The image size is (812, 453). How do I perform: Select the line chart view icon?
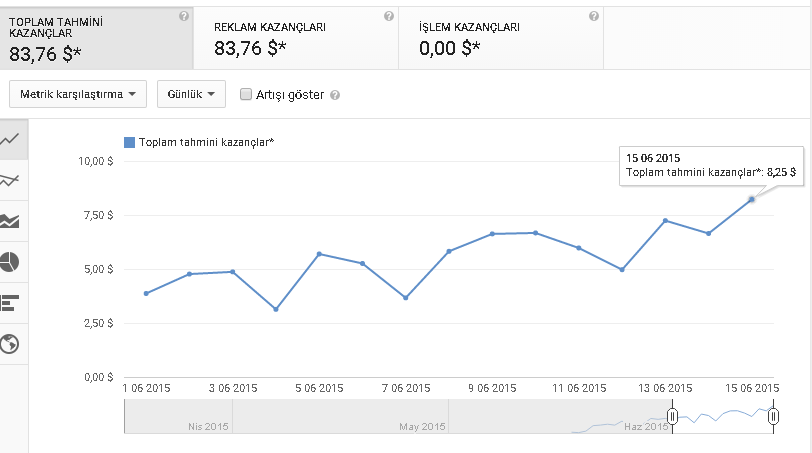[10, 139]
